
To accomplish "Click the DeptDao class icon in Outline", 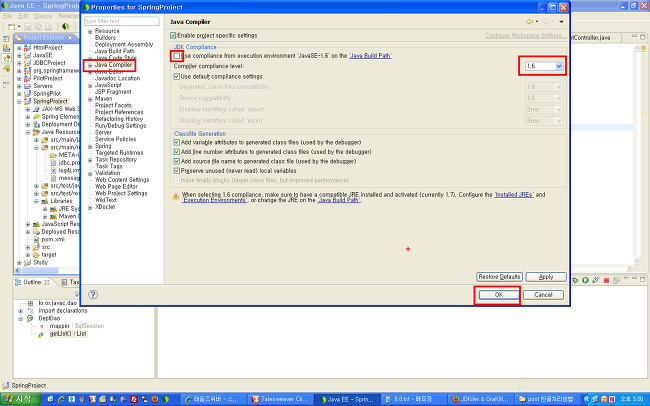I will 30,318.
